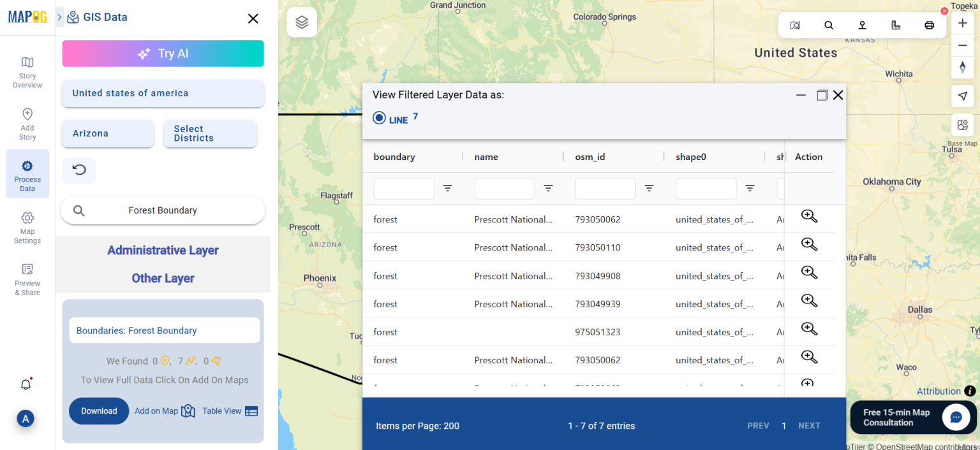
Task: Select the Other Layer section
Action: coord(163,278)
